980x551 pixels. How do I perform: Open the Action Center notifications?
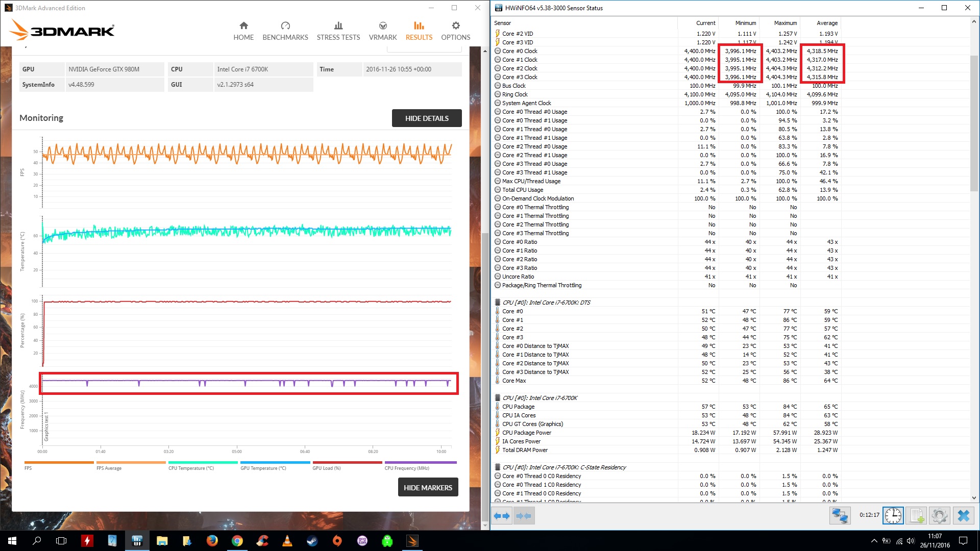pyautogui.click(x=963, y=541)
